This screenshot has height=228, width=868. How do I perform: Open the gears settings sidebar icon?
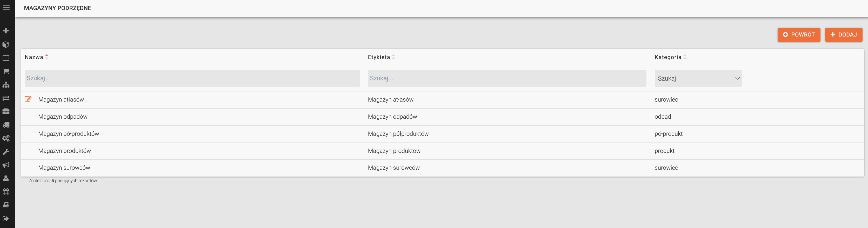(x=6, y=138)
